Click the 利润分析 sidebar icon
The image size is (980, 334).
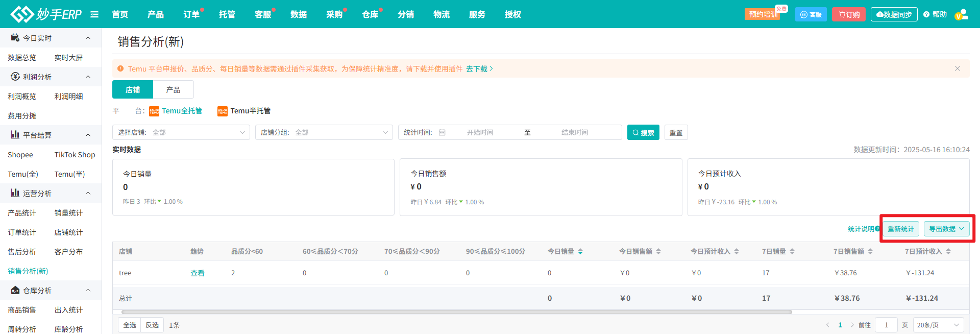(15, 77)
